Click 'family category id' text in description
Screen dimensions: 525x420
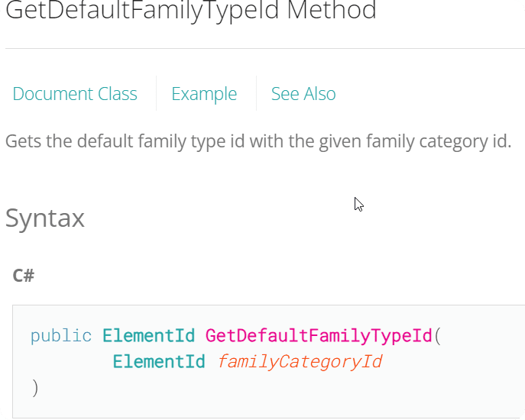tap(439, 141)
